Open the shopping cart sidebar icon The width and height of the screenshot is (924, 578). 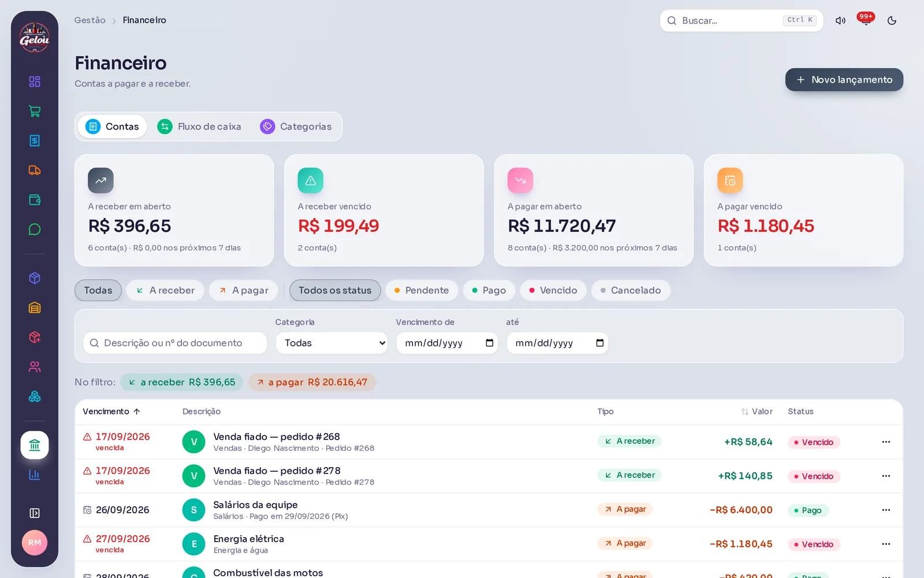[35, 111]
